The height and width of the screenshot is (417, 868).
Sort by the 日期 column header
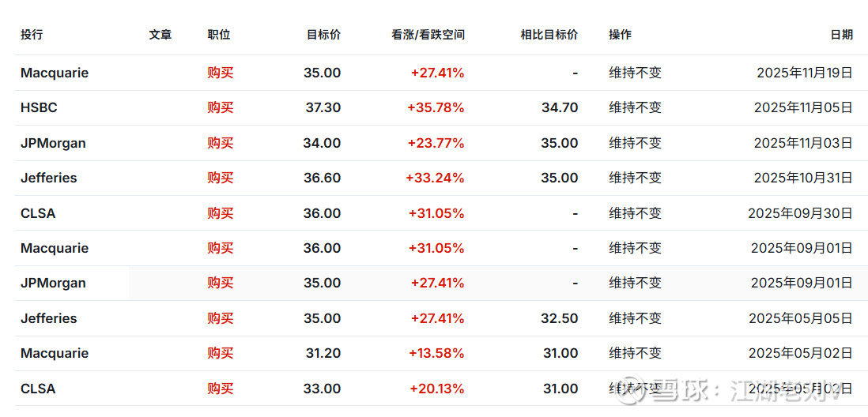click(x=841, y=35)
